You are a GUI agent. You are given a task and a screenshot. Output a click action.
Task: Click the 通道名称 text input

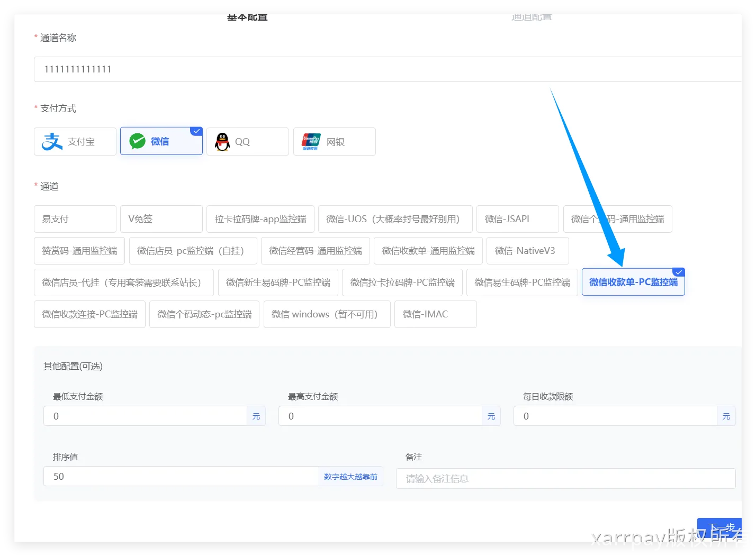point(386,69)
